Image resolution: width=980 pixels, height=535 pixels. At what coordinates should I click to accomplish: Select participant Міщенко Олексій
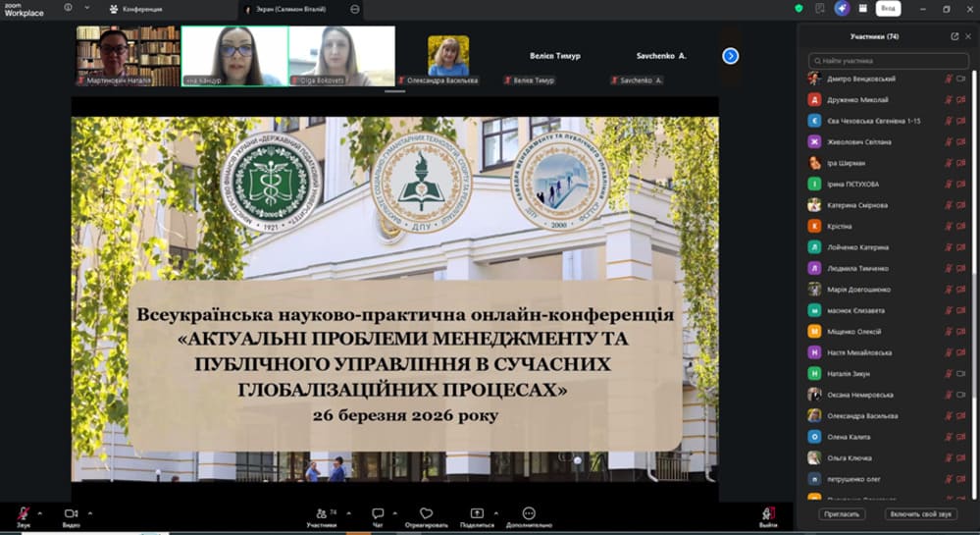(888, 332)
